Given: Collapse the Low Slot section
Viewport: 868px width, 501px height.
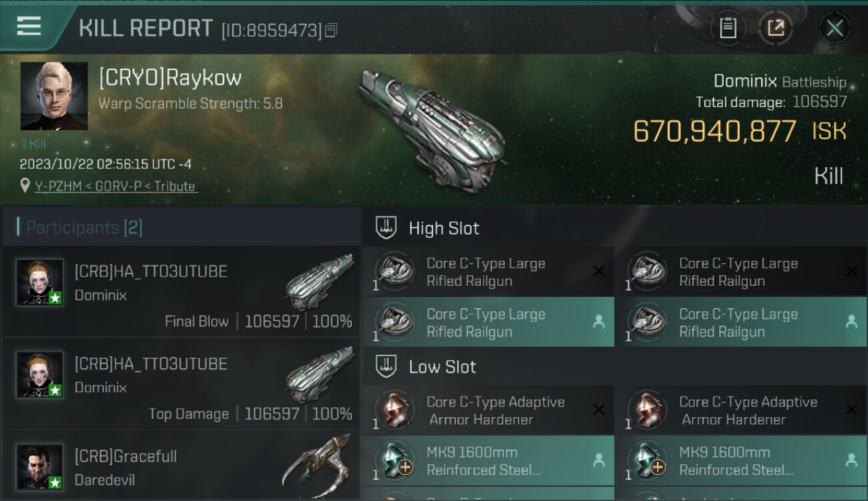Looking at the screenshot, I should 442,367.
